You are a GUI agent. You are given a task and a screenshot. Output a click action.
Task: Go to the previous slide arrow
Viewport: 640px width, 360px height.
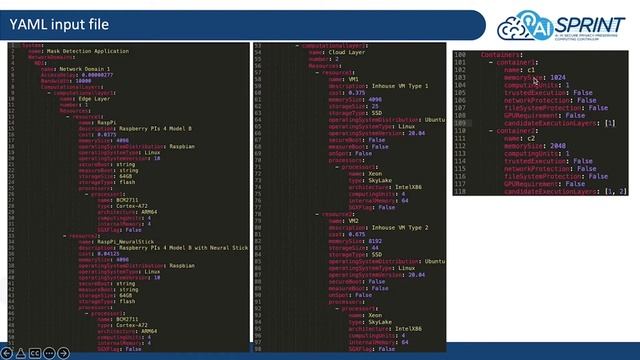click(x=7, y=353)
